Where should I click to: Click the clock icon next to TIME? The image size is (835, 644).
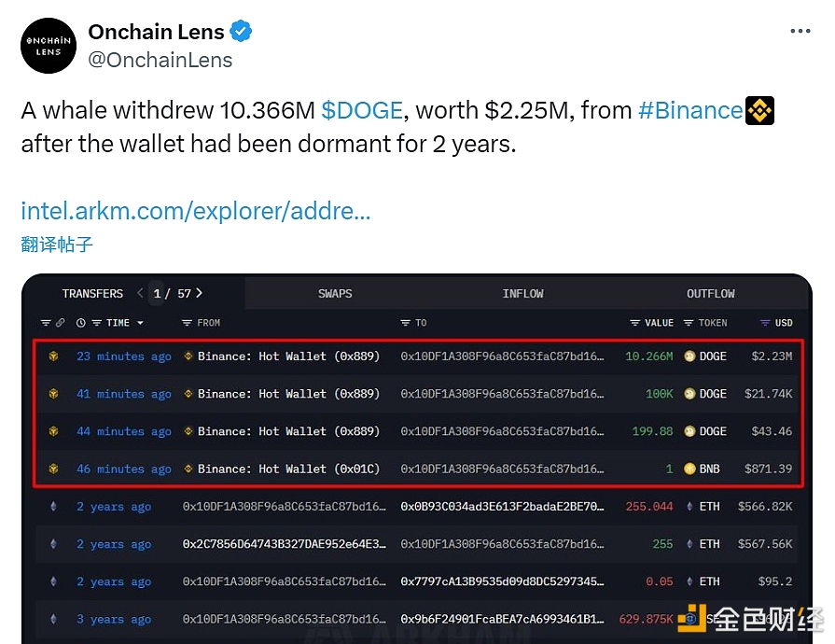pyautogui.click(x=81, y=323)
